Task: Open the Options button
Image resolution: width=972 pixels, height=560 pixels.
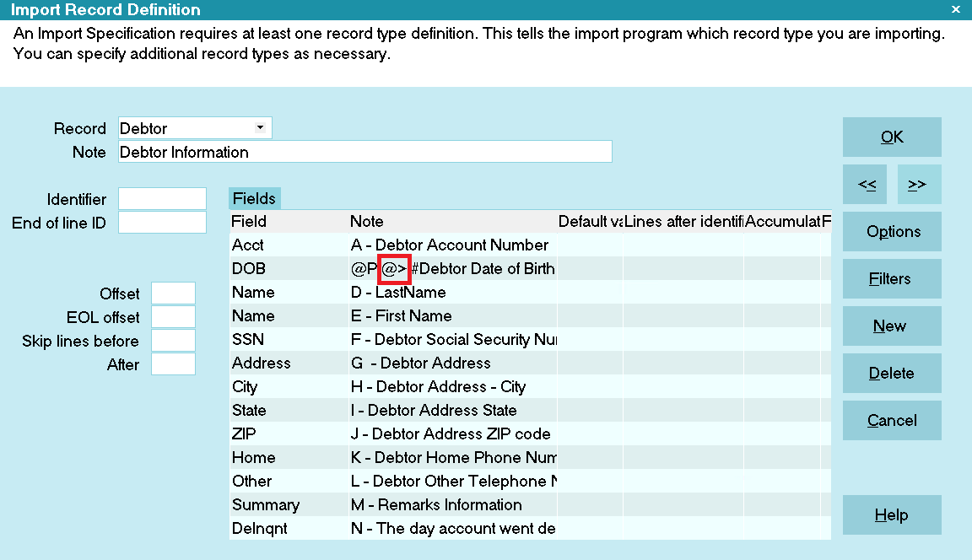Action: click(892, 232)
